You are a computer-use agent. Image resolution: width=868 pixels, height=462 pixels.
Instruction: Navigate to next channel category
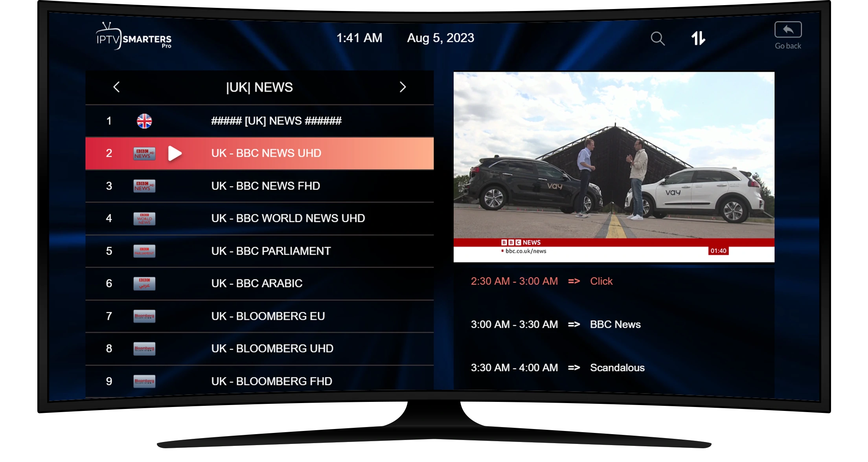403,87
